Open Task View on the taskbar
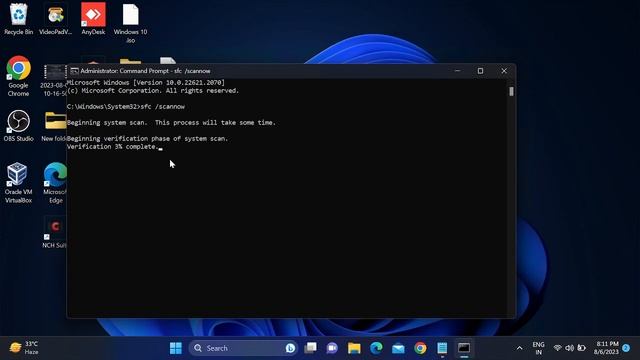640x360 pixels. click(x=311, y=348)
